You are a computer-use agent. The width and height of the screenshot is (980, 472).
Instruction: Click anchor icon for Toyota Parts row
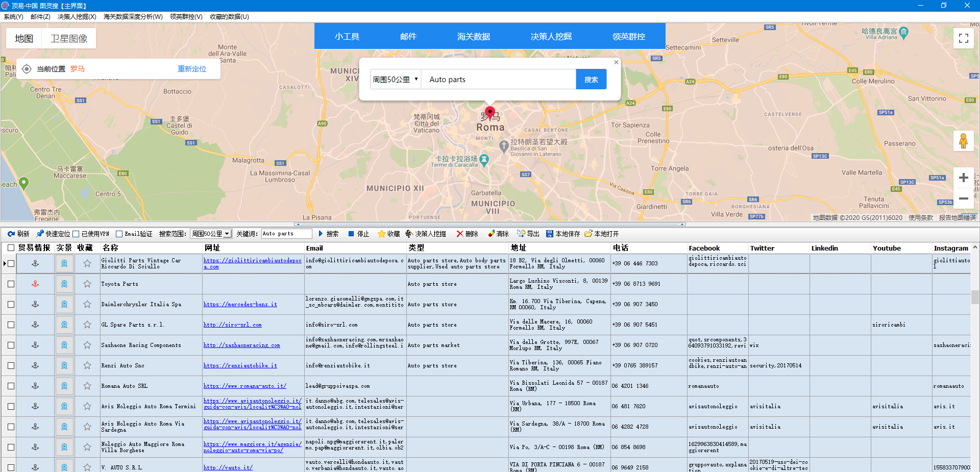(35, 284)
